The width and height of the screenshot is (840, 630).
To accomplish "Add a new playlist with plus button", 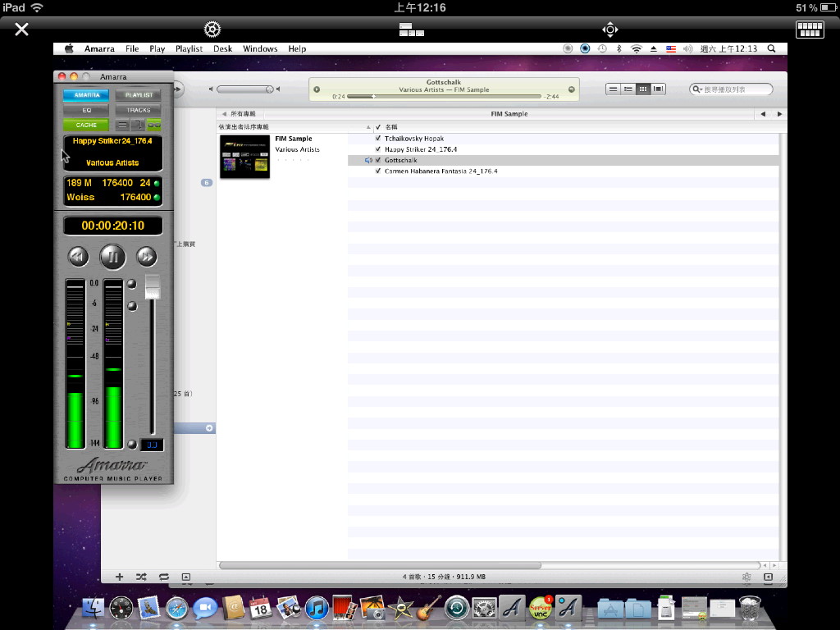I will coord(120,577).
